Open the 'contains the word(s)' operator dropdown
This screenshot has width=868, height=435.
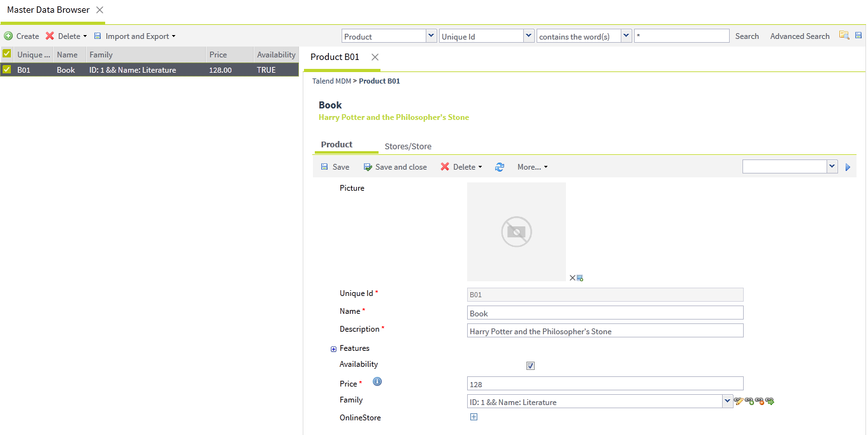[626, 36]
